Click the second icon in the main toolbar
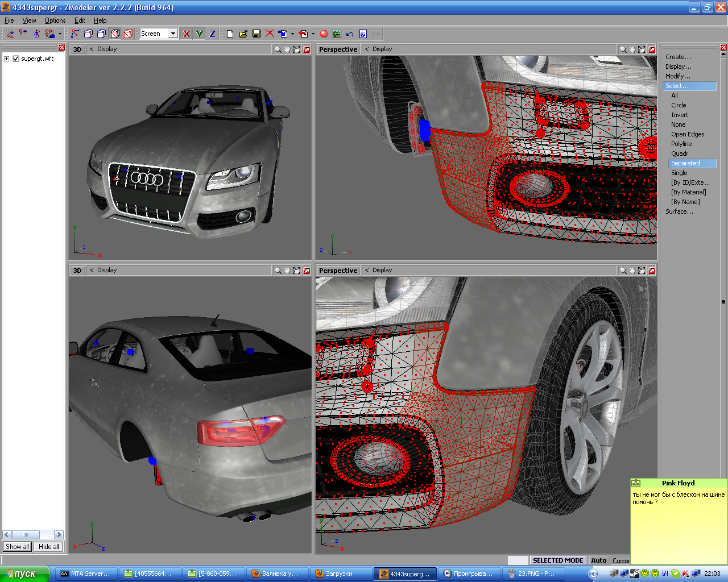728x582 pixels. (23, 34)
